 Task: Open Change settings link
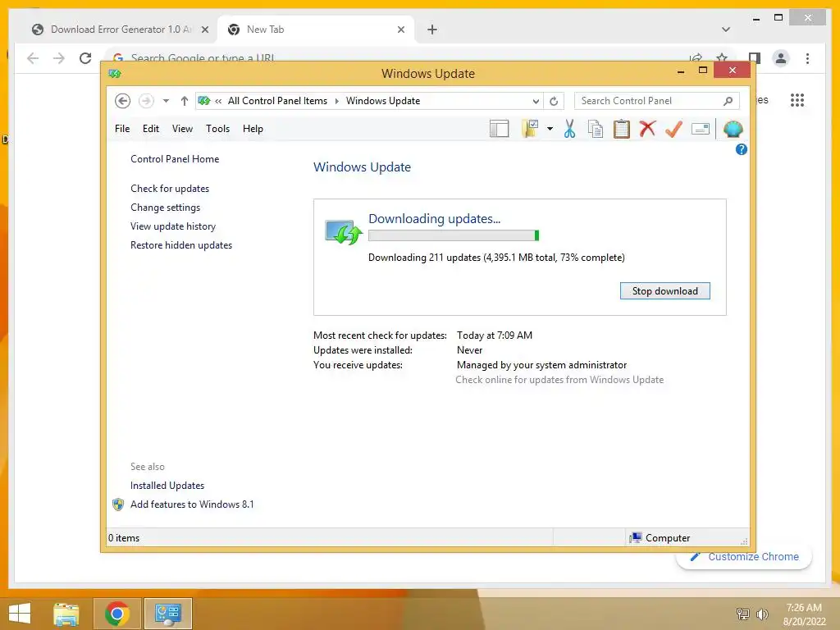(x=165, y=208)
